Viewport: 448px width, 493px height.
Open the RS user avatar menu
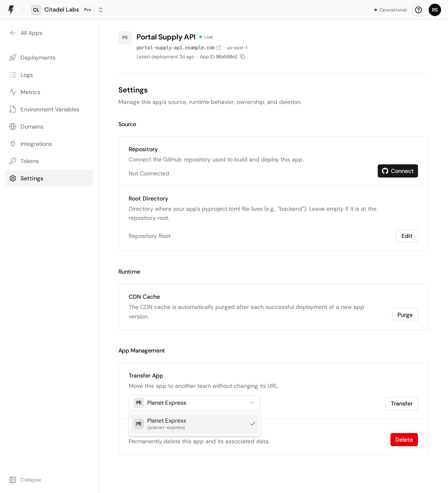[435, 10]
